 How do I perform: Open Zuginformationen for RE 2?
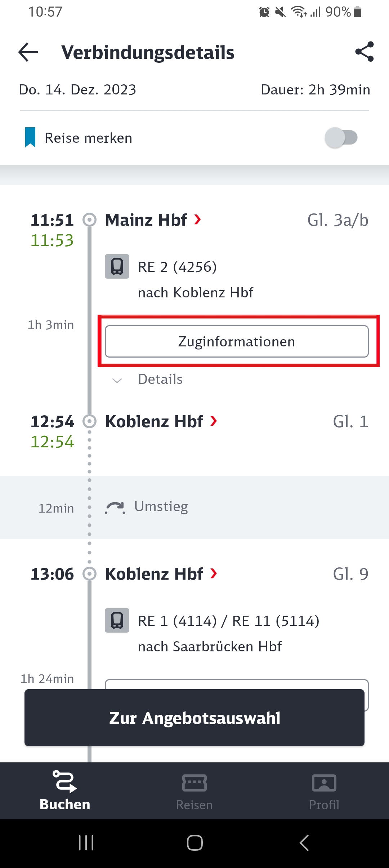(237, 341)
